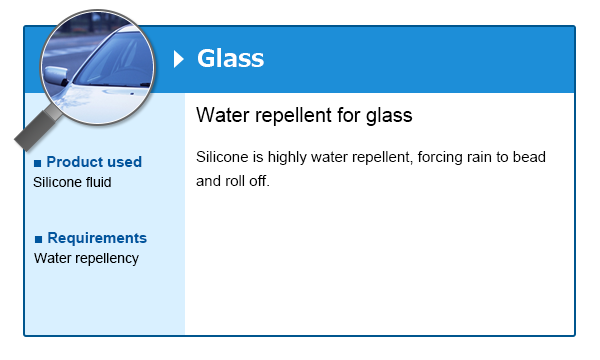Select the Glass header title

(x=230, y=59)
